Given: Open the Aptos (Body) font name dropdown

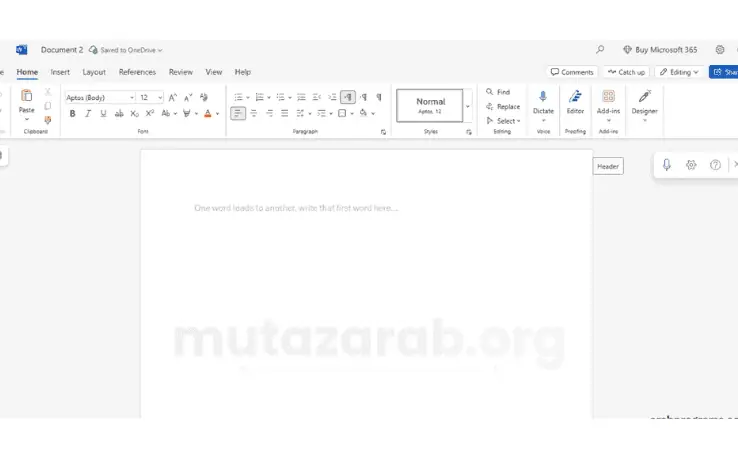Looking at the screenshot, I should click(132, 97).
